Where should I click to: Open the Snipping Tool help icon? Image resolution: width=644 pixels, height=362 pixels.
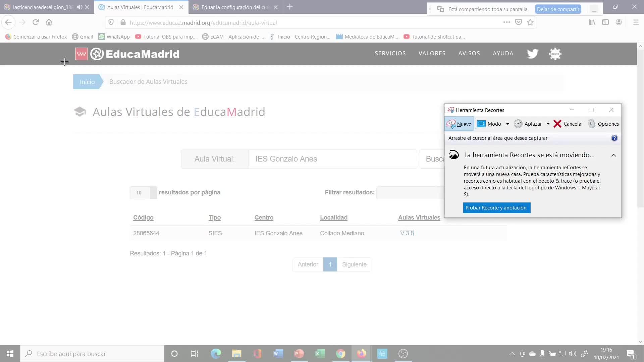tap(614, 138)
